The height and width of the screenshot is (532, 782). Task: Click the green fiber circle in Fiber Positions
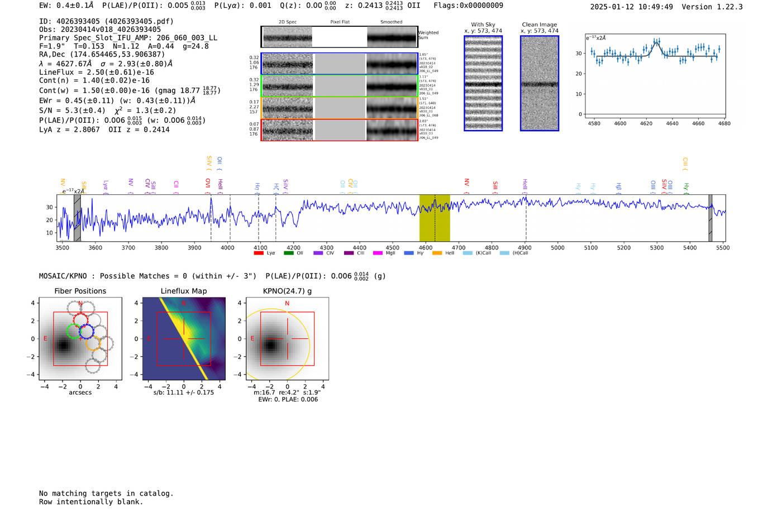(x=74, y=330)
